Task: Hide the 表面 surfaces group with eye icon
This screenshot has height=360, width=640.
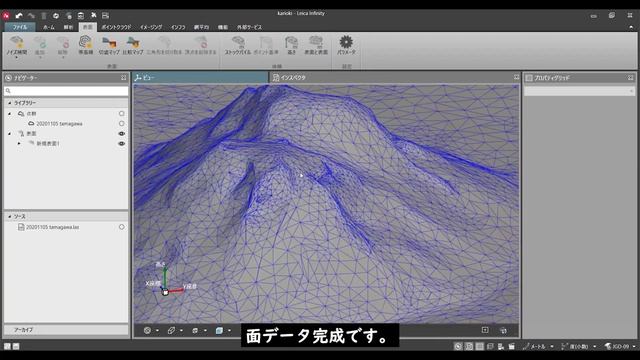Action: point(122,133)
